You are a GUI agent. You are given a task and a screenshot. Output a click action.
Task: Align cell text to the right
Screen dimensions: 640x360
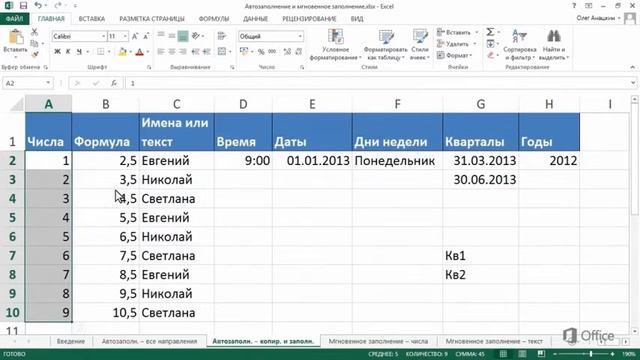click(x=183, y=51)
